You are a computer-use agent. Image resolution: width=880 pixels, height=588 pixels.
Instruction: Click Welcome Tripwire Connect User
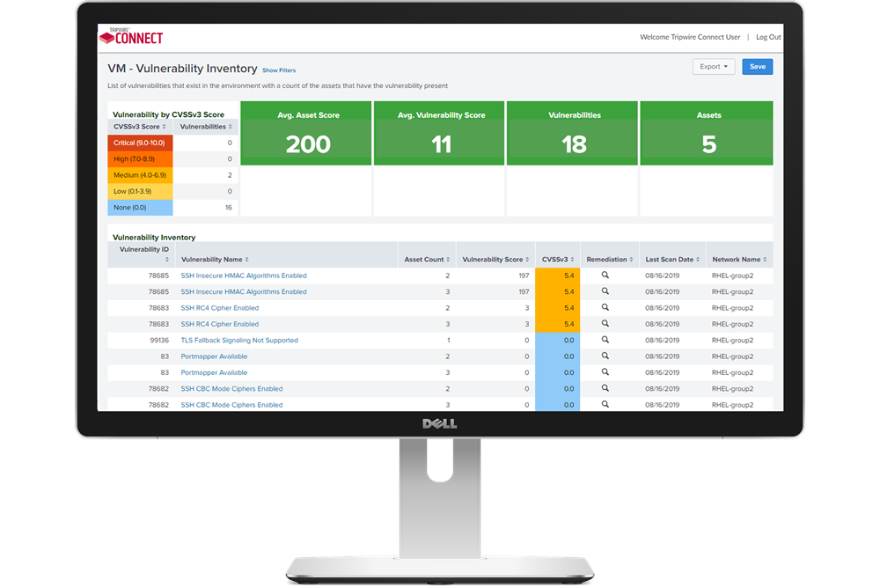692,37
